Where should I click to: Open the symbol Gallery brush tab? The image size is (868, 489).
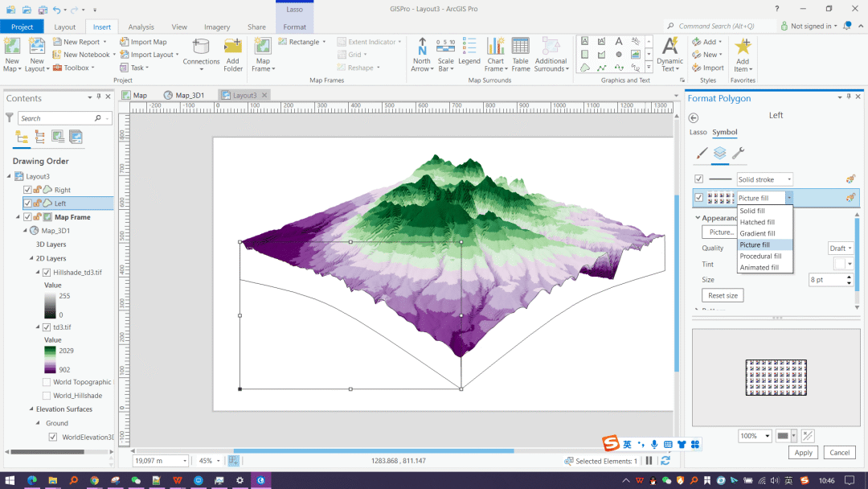click(x=702, y=153)
